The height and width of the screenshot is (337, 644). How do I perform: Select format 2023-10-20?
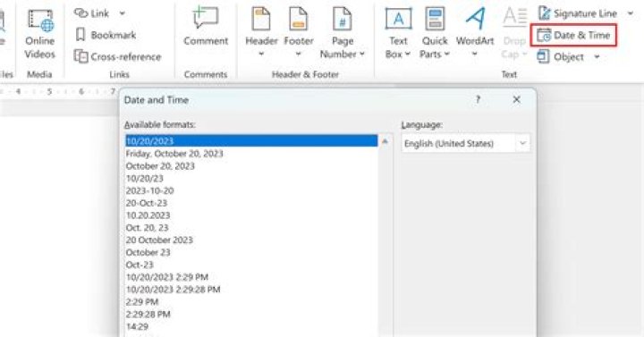click(251, 190)
